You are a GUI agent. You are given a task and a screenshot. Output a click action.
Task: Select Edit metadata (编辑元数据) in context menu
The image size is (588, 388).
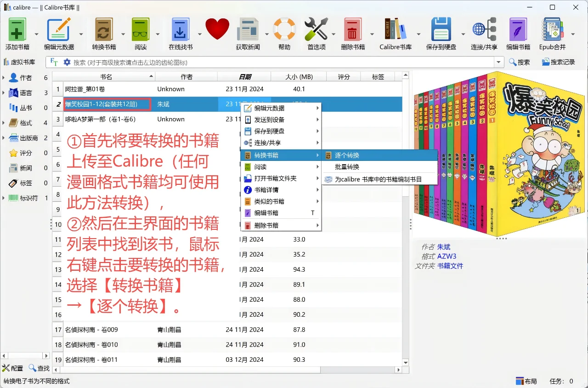[281, 108]
